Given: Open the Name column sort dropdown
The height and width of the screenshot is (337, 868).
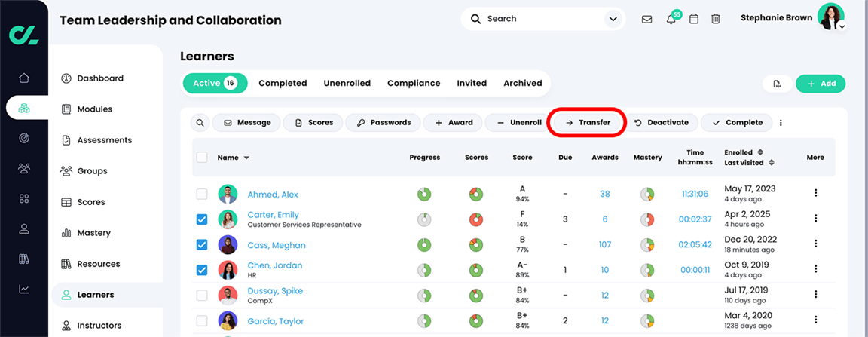Looking at the screenshot, I should click(x=246, y=158).
